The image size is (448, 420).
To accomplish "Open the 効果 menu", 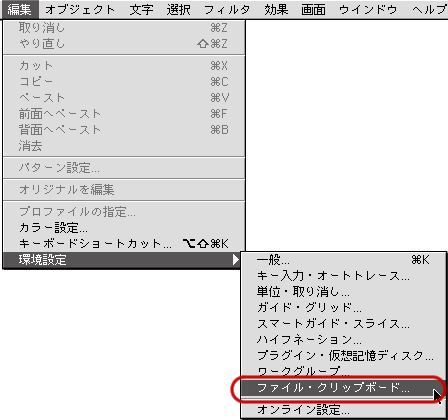I will [276, 9].
